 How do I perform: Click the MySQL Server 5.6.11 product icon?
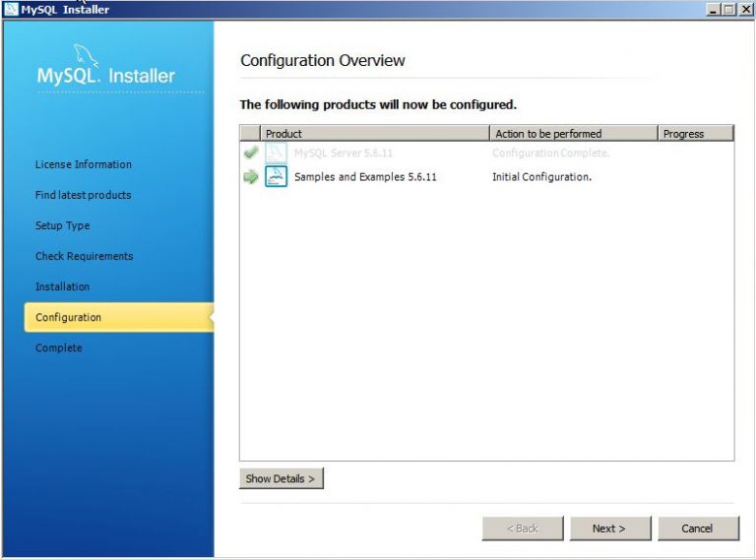[277, 153]
